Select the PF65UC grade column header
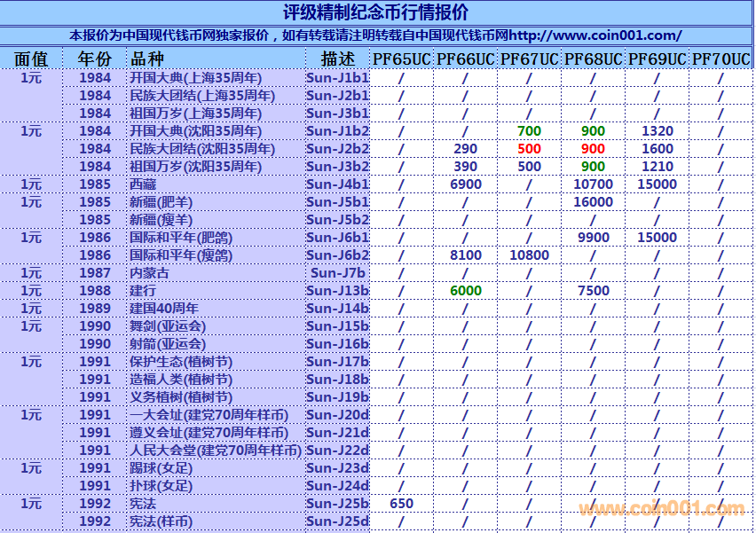Image resolution: width=756 pixels, height=533 pixels. [x=401, y=59]
